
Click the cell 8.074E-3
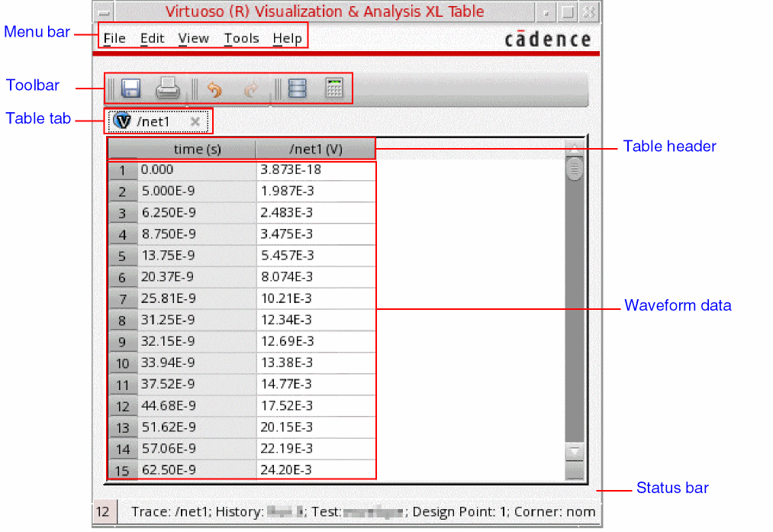coord(316,277)
